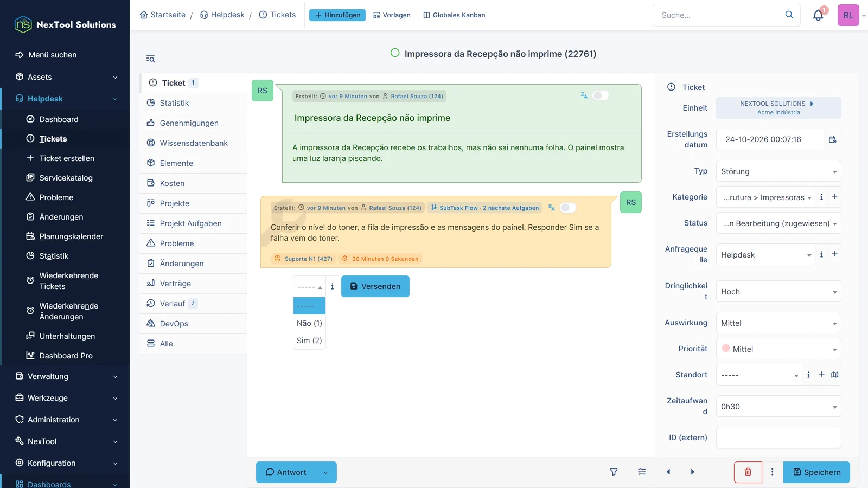The height and width of the screenshot is (488, 868).
Task: Open the Zeitaufwand dropdown showing 0h30
Action: [x=778, y=407]
